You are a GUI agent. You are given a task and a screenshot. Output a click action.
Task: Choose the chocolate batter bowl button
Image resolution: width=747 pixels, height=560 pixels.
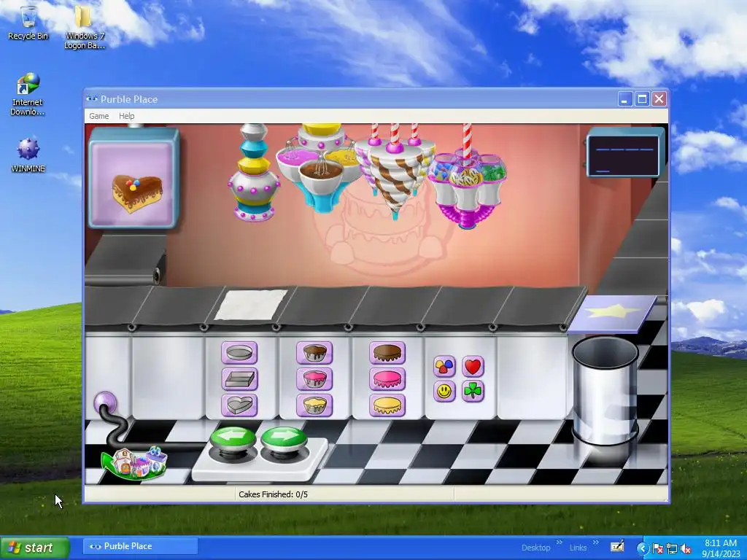point(314,353)
